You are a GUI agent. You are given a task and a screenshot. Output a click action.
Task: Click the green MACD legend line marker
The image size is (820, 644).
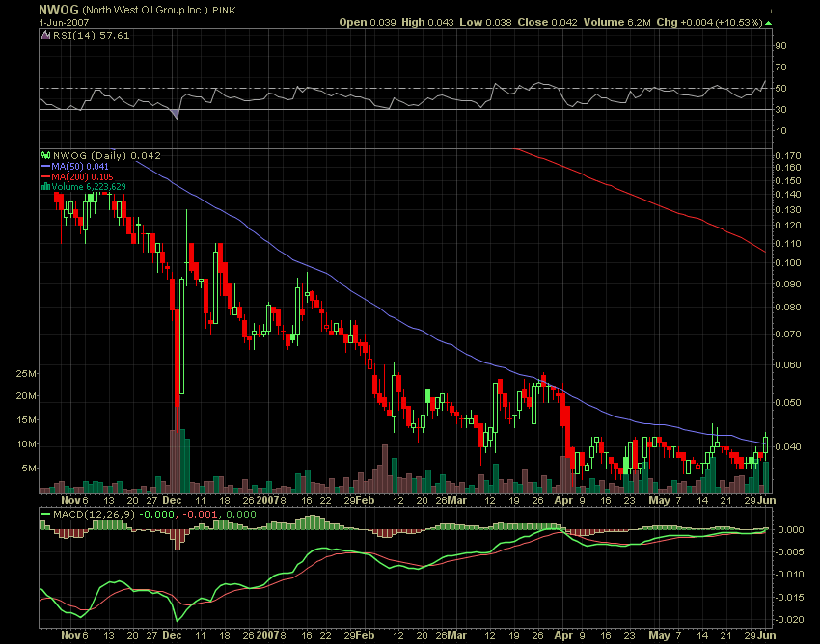(x=46, y=515)
